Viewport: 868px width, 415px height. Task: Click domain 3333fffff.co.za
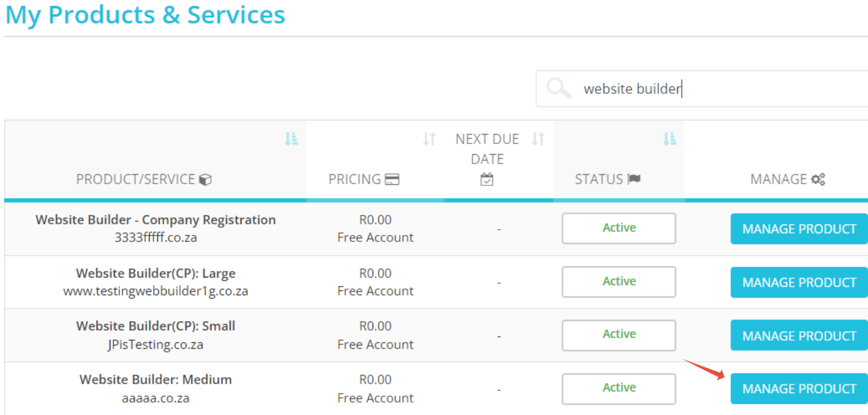point(156,237)
